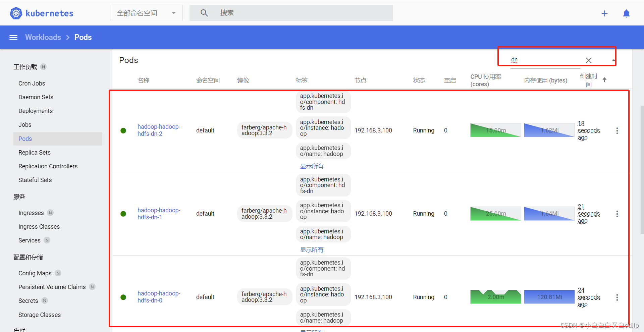Click 24 seconds ago creation time
The width and height of the screenshot is (644, 332).
coord(589,297)
